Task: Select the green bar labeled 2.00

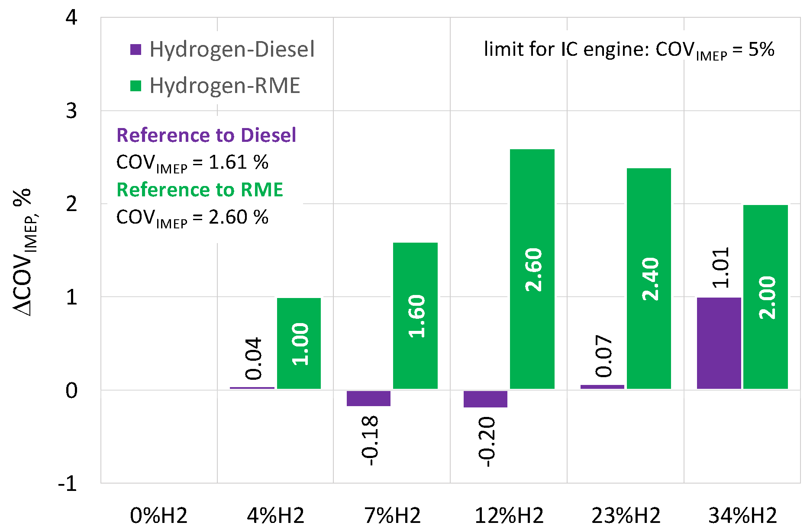Action: (765, 297)
